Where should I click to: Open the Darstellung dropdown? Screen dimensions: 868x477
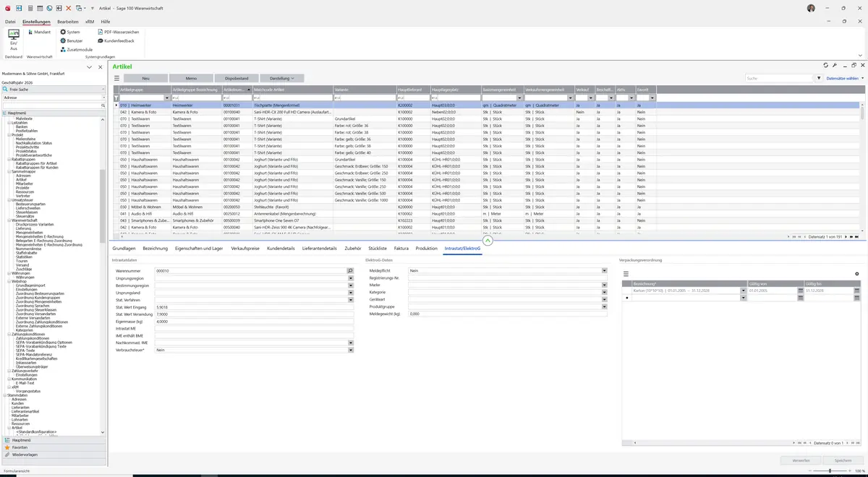coord(282,78)
